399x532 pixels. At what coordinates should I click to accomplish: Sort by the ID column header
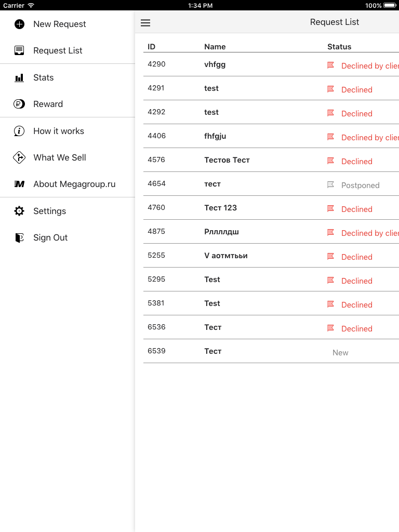tap(151, 47)
